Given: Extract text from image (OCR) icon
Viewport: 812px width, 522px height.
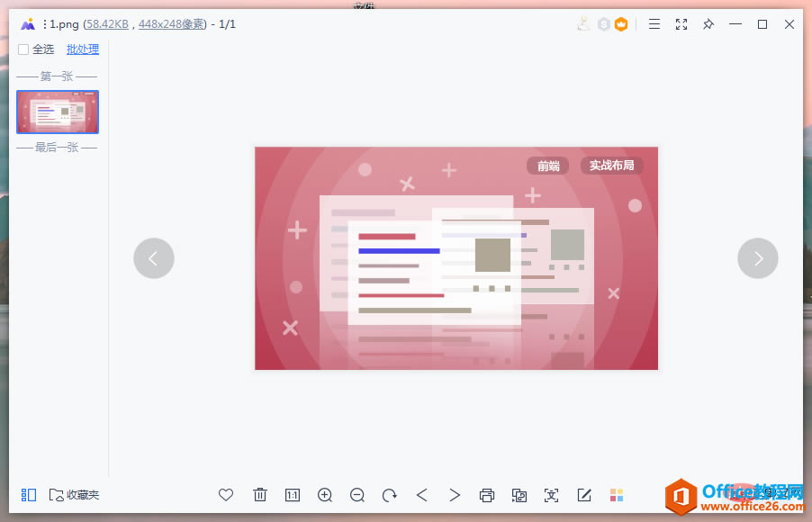Looking at the screenshot, I should coord(552,495).
